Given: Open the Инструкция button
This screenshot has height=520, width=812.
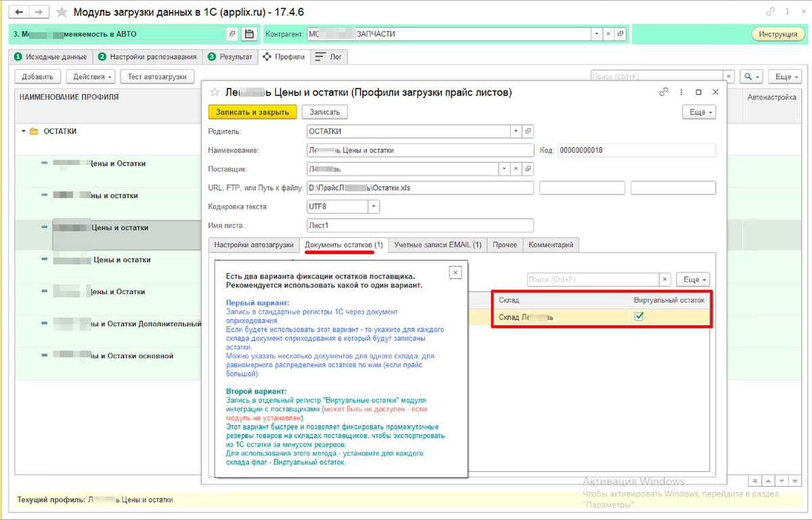Looking at the screenshot, I should click(x=777, y=34).
